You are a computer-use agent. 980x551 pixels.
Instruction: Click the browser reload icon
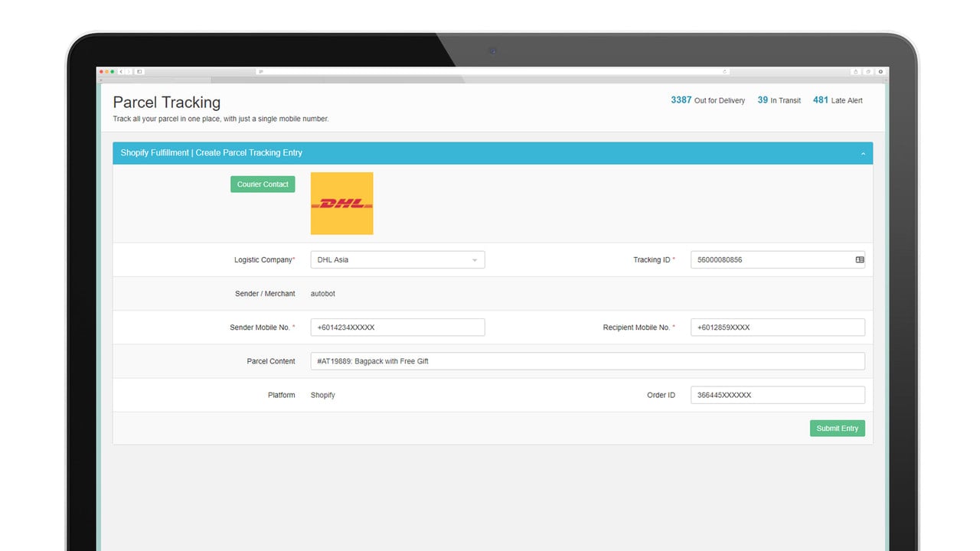tap(724, 72)
